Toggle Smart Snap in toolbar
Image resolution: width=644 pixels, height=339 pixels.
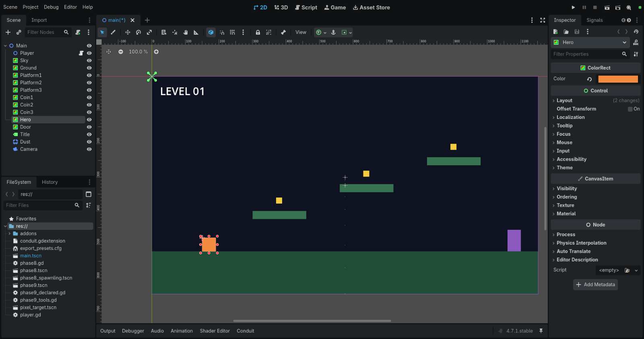(x=222, y=32)
